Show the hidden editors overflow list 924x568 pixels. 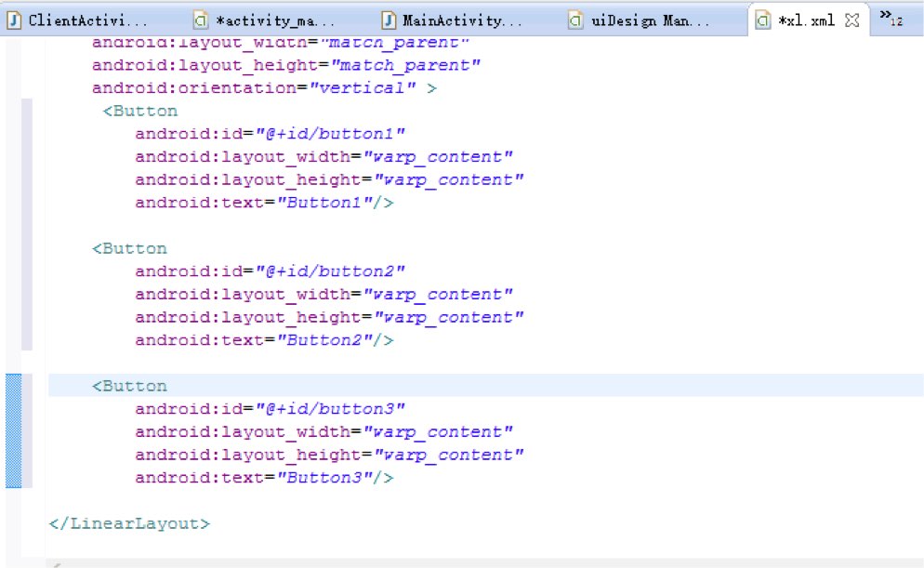(891, 19)
